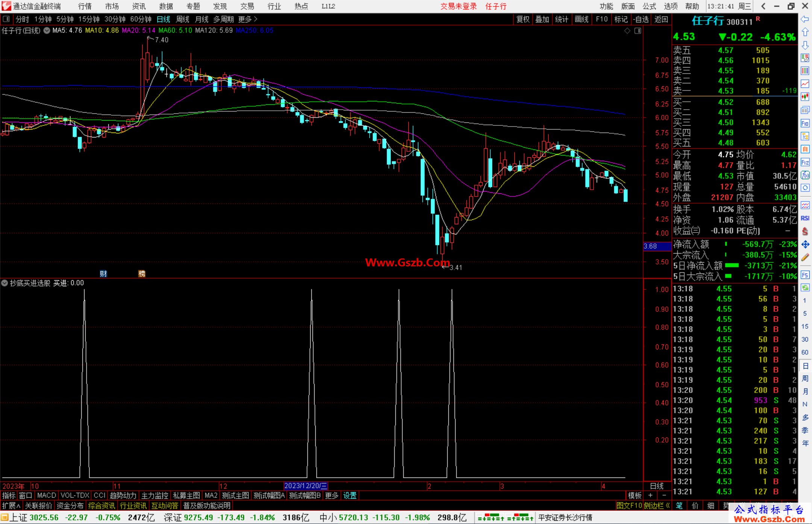
Task: Click the 叠加 overlay button
Action: tap(542, 19)
